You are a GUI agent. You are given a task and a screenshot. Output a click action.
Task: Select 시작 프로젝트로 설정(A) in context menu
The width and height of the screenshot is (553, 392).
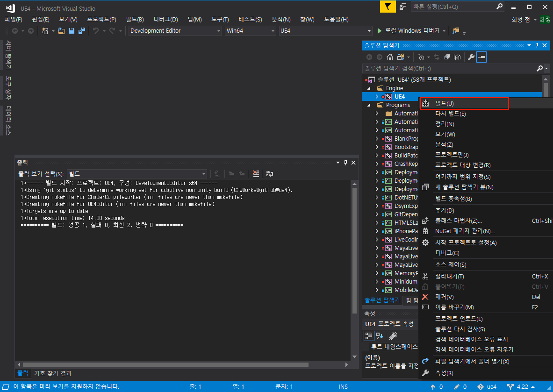pos(486,242)
